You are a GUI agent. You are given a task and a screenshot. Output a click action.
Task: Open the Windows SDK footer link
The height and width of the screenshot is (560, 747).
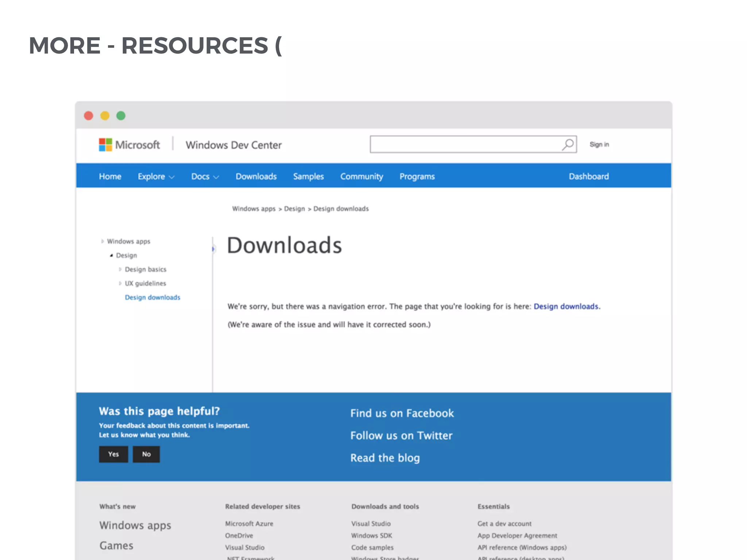(372, 536)
